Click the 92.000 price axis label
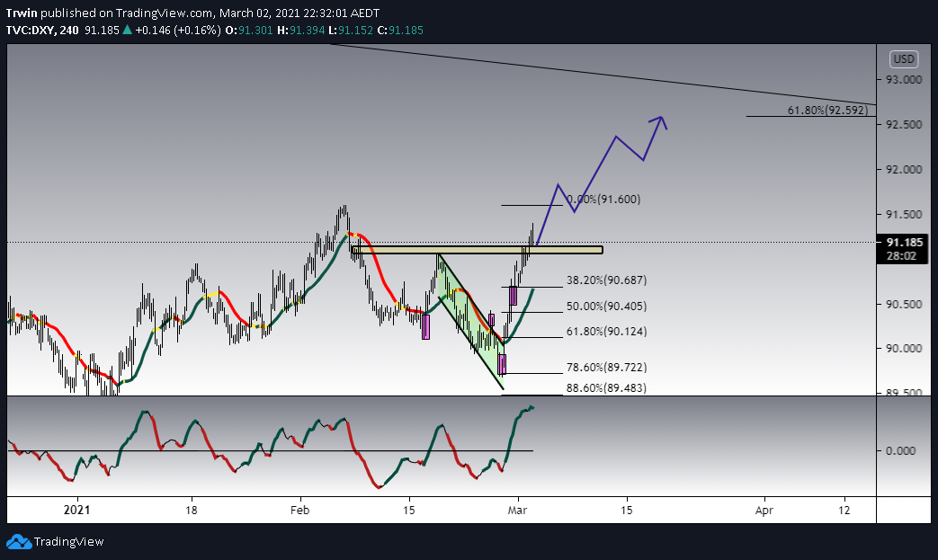Viewport: 938px width, 560px height. pyautogui.click(x=904, y=169)
